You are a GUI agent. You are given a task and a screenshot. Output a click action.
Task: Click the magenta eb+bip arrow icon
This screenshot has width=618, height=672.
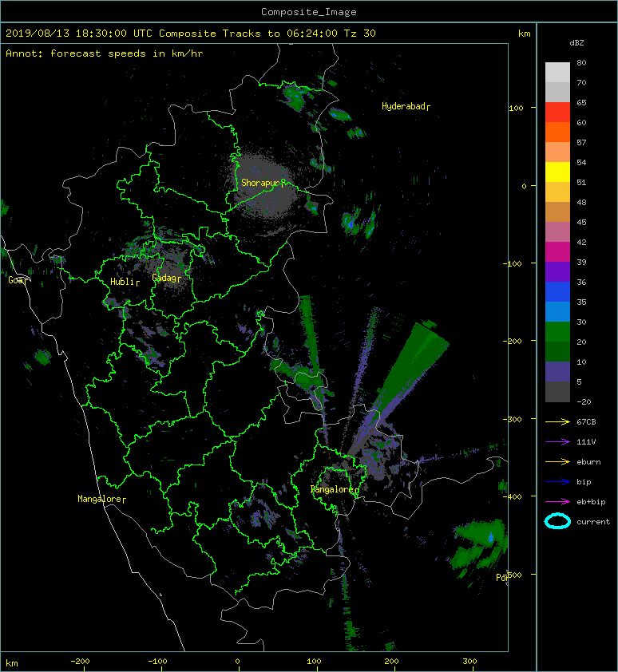coord(557,502)
